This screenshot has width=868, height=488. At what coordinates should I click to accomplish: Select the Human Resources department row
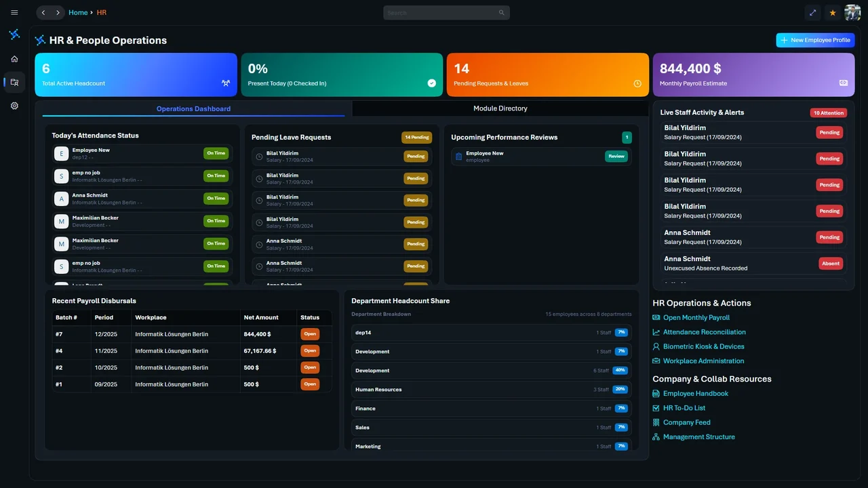pyautogui.click(x=492, y=390)
